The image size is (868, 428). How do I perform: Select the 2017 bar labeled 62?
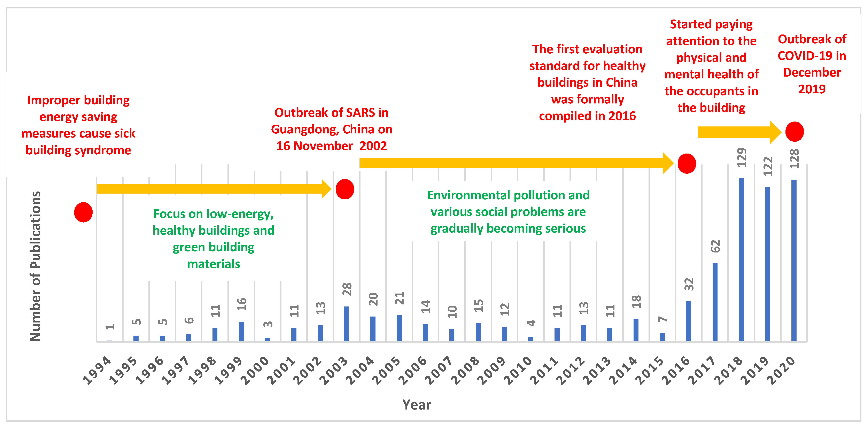tap(715, 302)
